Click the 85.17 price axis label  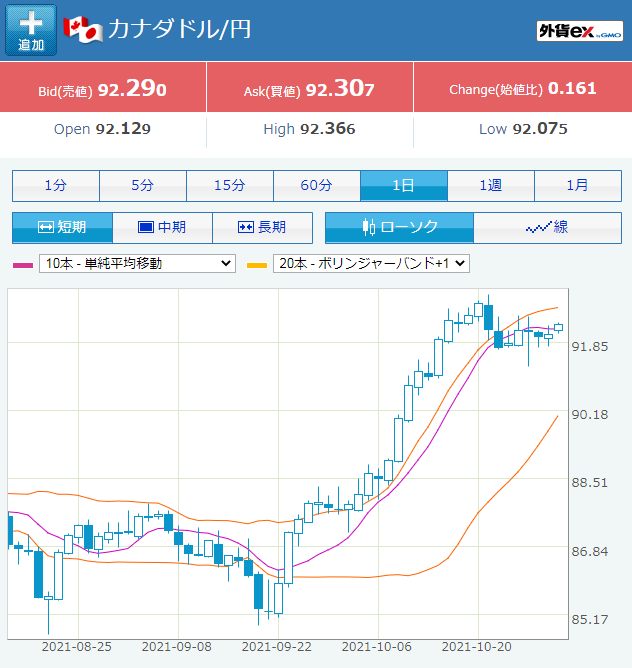point(590,619)
